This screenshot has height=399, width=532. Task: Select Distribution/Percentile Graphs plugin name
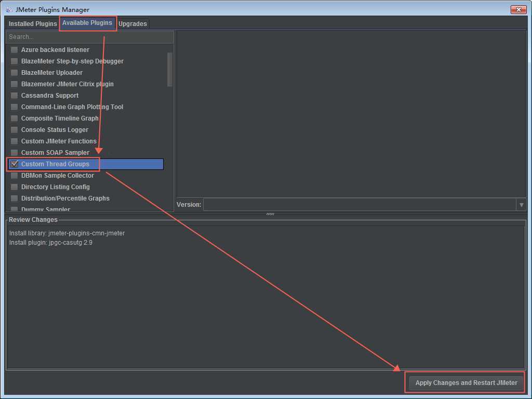click(x=65, y=198)
